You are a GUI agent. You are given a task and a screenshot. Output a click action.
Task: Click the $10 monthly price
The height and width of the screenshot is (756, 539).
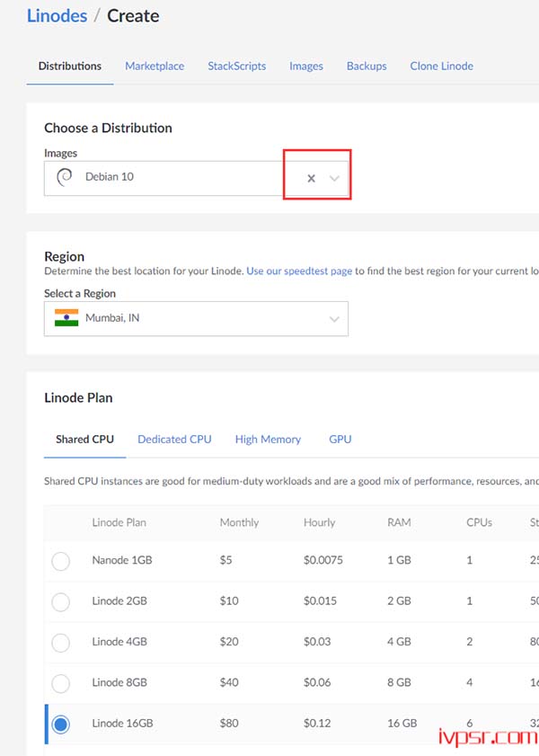coord(229,601)
